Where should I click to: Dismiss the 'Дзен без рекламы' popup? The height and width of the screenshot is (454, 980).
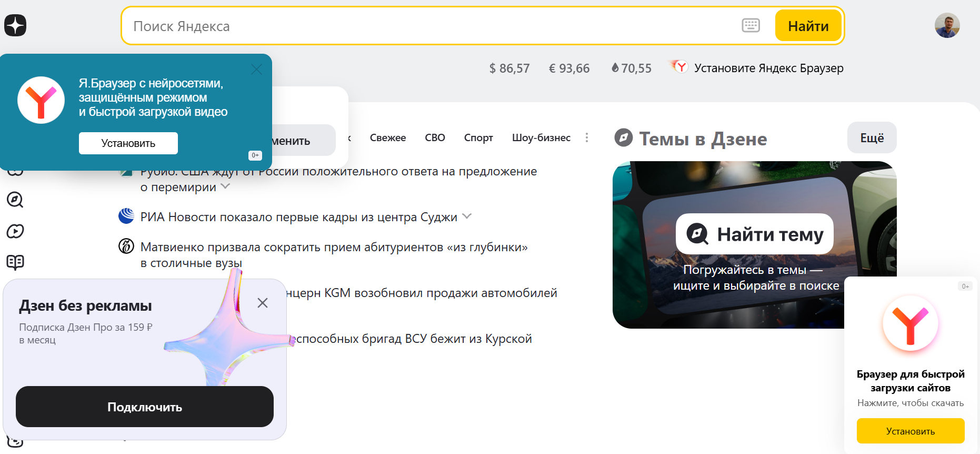(x=263, y=303)
